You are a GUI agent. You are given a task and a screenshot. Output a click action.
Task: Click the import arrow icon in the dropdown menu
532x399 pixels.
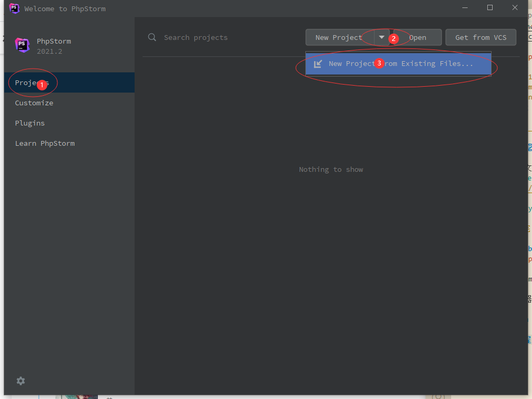click(x=318, y=64)
